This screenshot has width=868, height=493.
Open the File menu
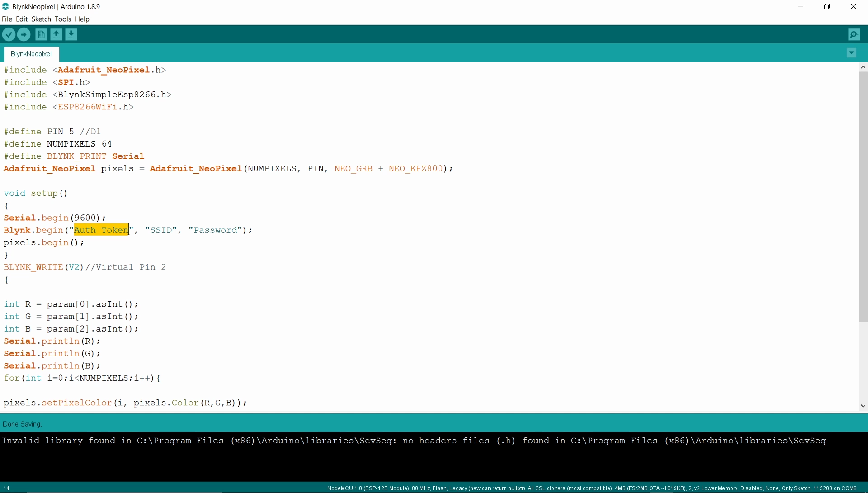point(7,19)
